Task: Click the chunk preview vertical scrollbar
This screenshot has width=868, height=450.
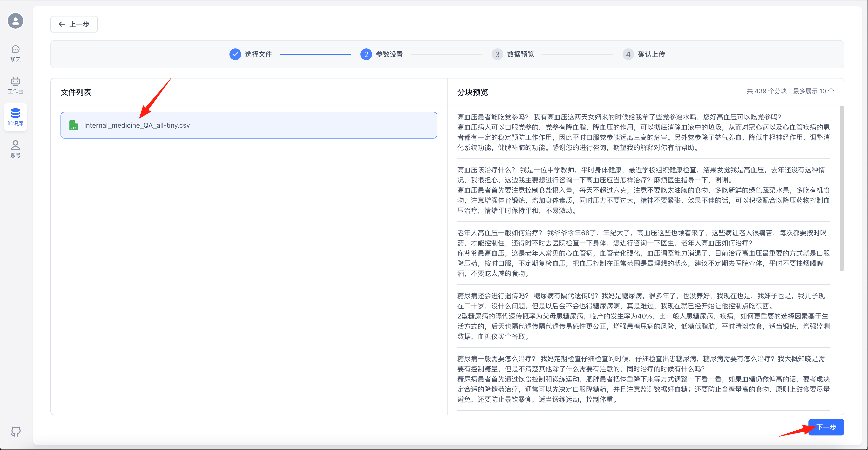Action: point(841,189)
